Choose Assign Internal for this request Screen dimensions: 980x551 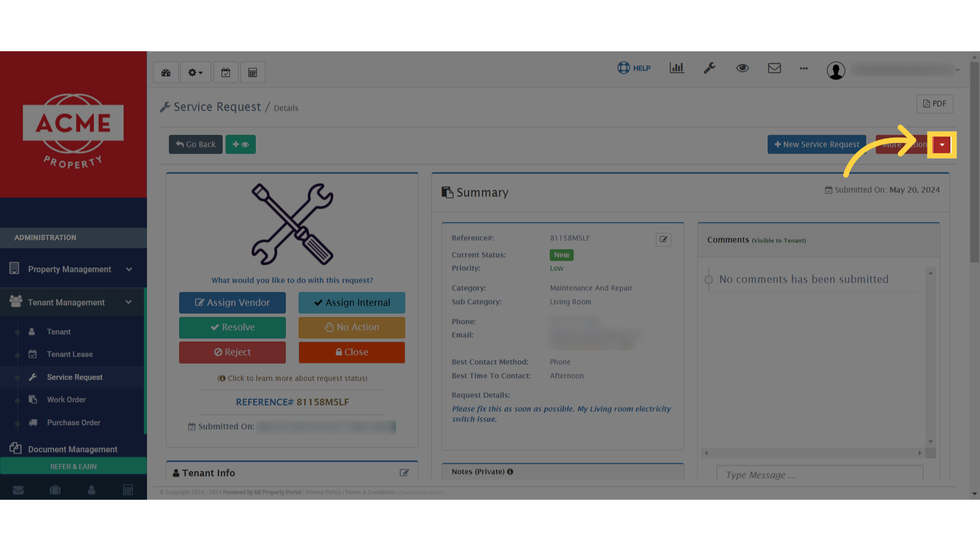pos(352,303)
